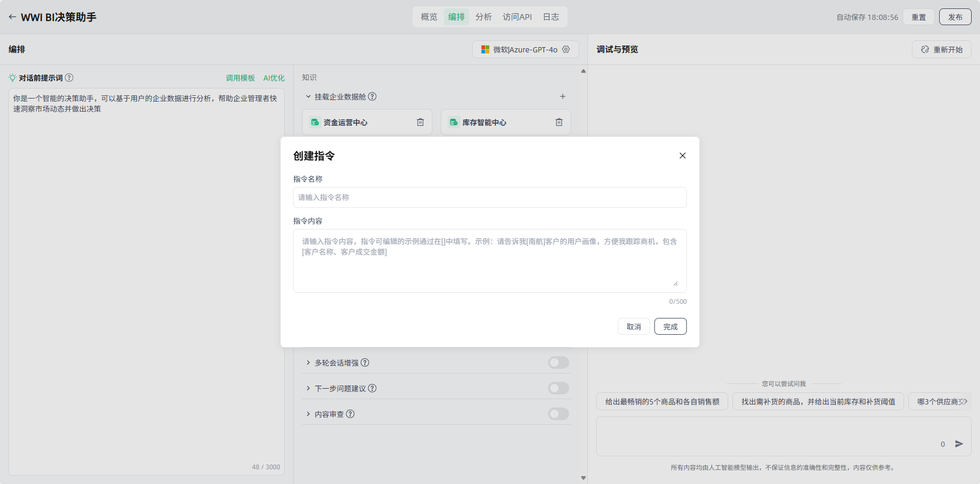The height and width of the screenshot is (484, 980).
Task: Click the 发布 publish button
Action: pyautogui.click(x=955, y=17)
